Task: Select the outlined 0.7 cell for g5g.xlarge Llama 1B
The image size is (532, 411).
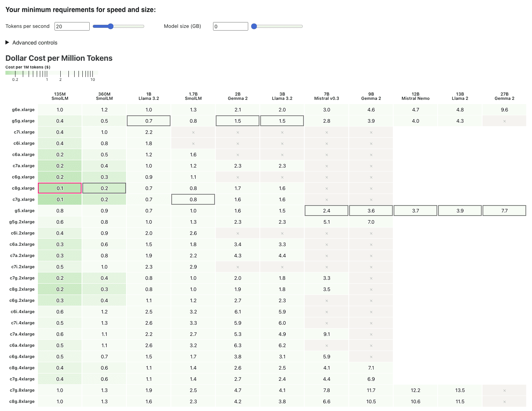Action: pos(148,121)
